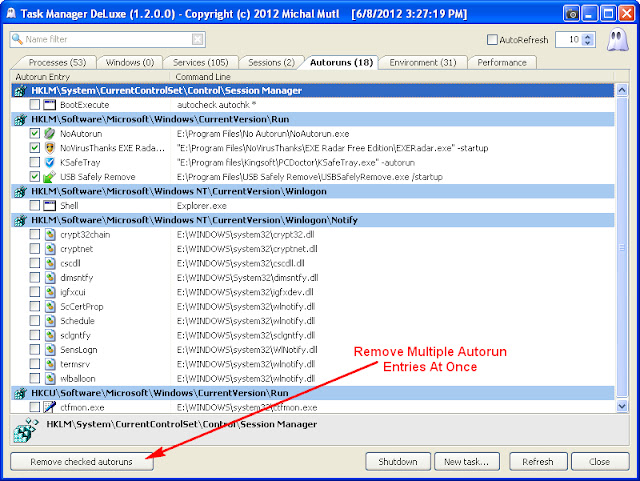This screenshot has width=640, height=481.
Task: Select the HKLM Session Manager group header
Action: pos(313,91)
